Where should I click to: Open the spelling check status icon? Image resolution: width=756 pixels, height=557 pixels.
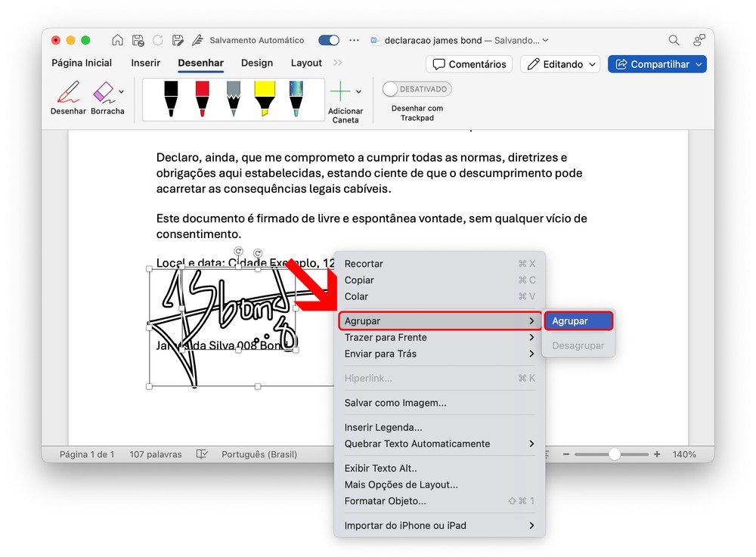click(202, 454)
